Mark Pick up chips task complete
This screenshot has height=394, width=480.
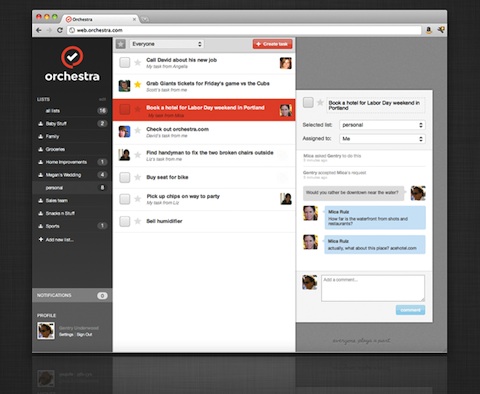pos(125,199)
